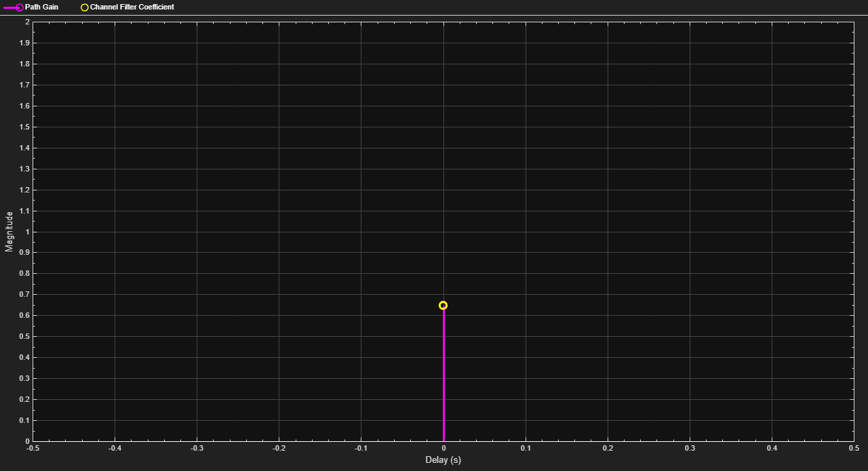Select the yellow circle data marker at zero delay

coord(443,306)
